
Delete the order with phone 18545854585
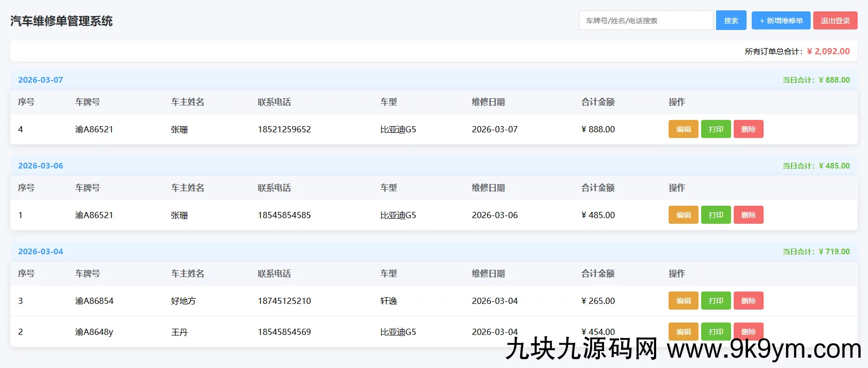(x=748, y=215)
